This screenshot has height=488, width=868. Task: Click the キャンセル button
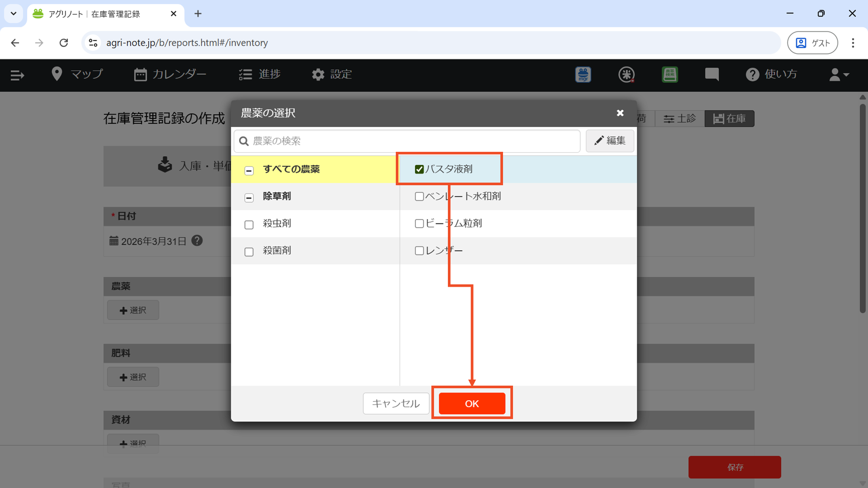(396, 403)
